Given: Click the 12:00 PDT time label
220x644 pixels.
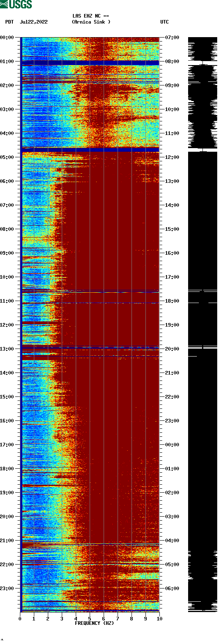Looking at the screenshot, I should [7, 325].
